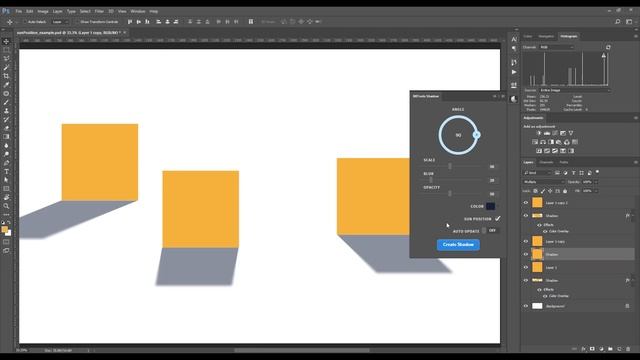Toggle the Sun Position checkmark

click(x=498, y=219)
